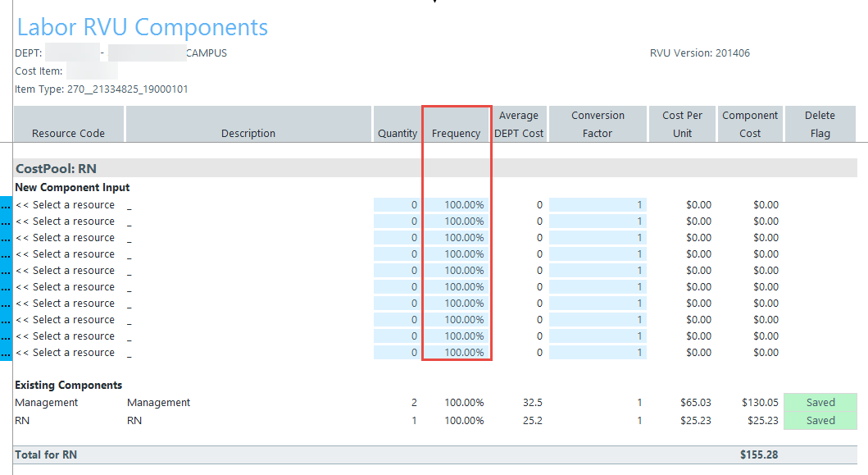Open resource picker for last new component row
868x475 pixels.
tap(6, 353)
